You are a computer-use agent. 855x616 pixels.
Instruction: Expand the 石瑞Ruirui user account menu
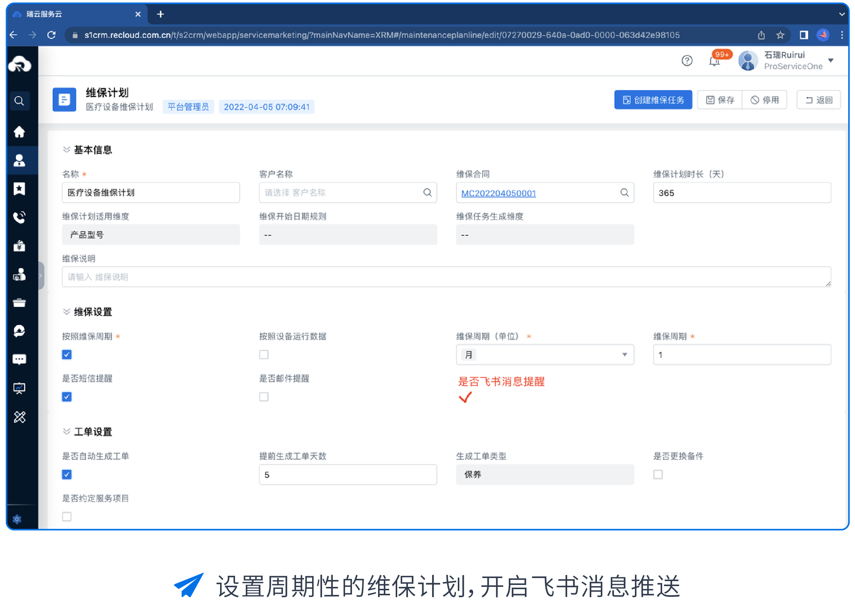tap(831, 61)
